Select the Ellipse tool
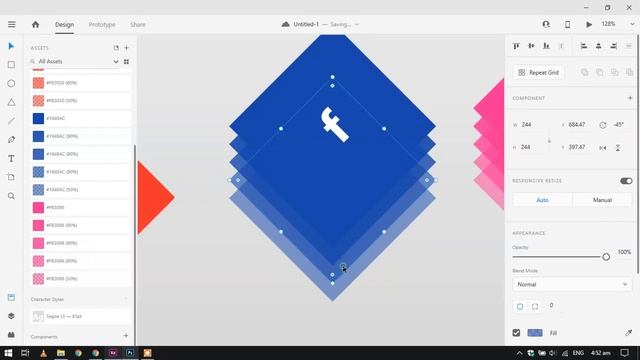Image resolution: width=640 pixels, height=360 pixels. tap(11, 83)
